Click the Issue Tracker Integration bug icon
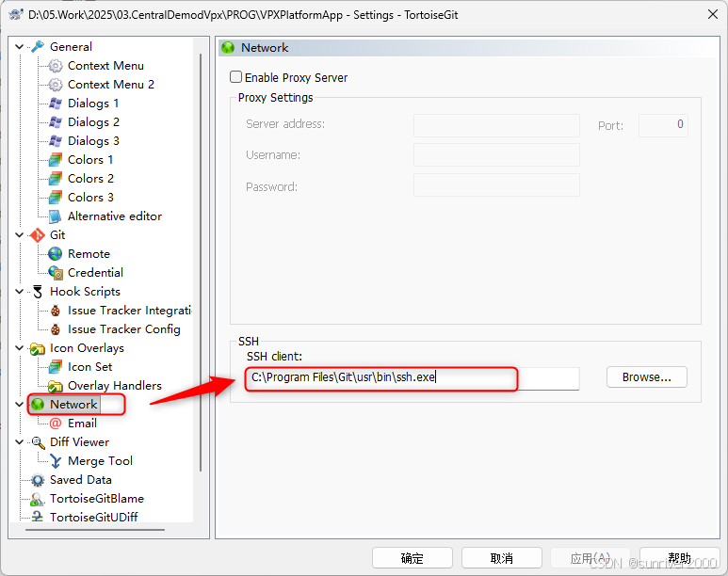 click(56, 311)
